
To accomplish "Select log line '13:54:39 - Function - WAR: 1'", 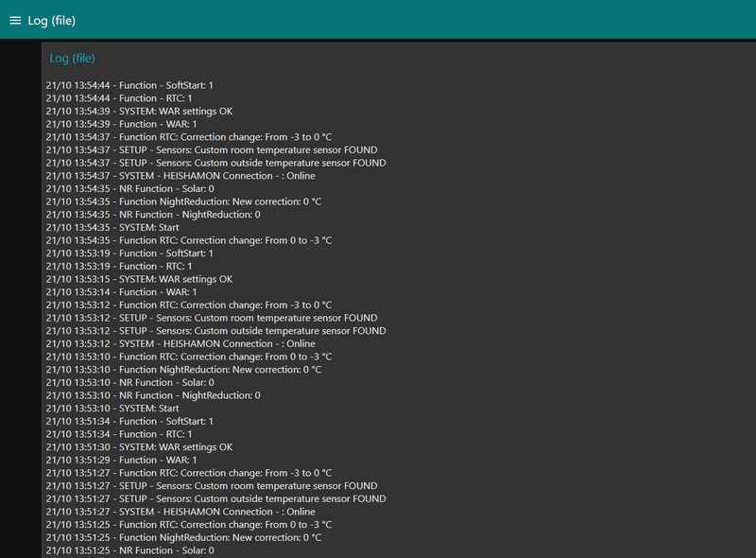I will point(122,125).
